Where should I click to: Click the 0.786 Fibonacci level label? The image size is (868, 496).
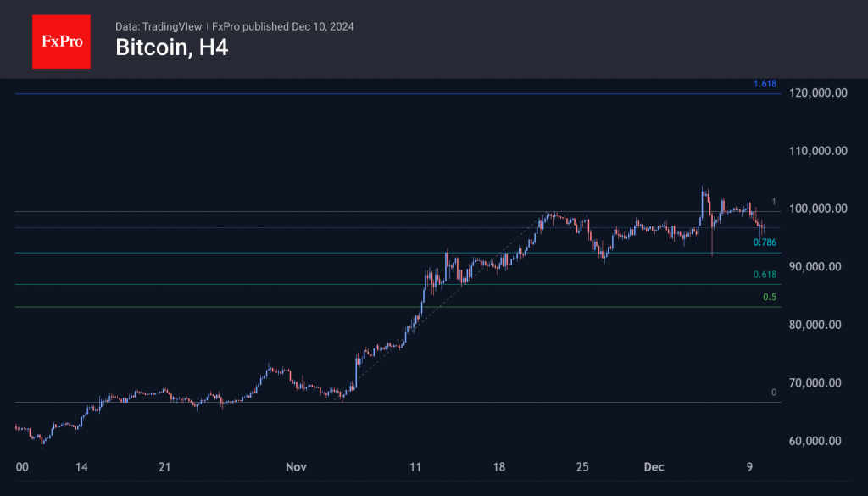coord(765,242)
